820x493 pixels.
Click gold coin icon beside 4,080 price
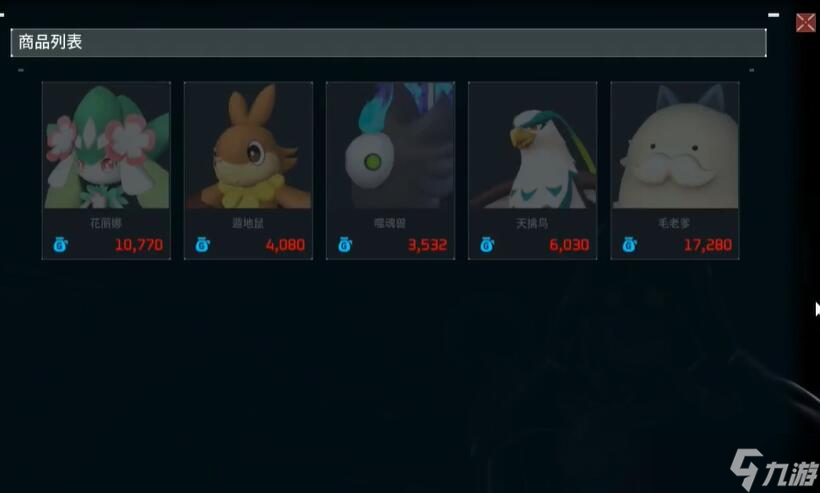pos(203,245)
